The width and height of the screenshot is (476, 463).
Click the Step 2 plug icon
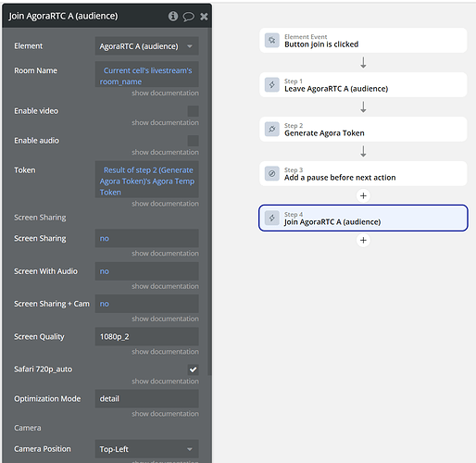[x=272, y=129]
